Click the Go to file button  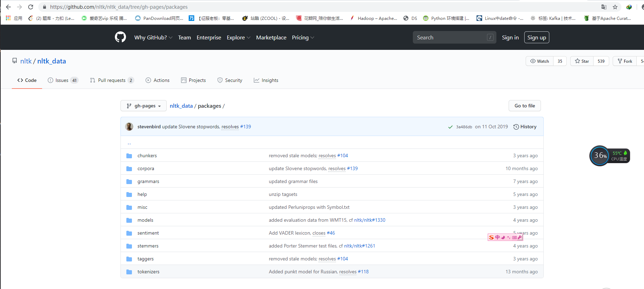(x=525, y=106)
